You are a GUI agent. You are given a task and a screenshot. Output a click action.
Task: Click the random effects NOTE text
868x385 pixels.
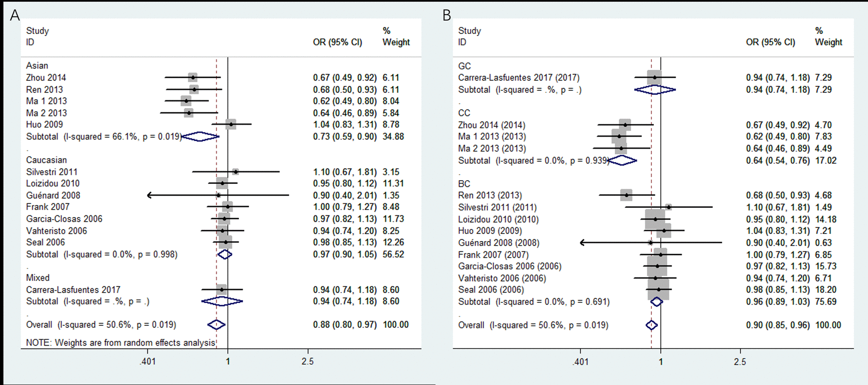point(121,342)
